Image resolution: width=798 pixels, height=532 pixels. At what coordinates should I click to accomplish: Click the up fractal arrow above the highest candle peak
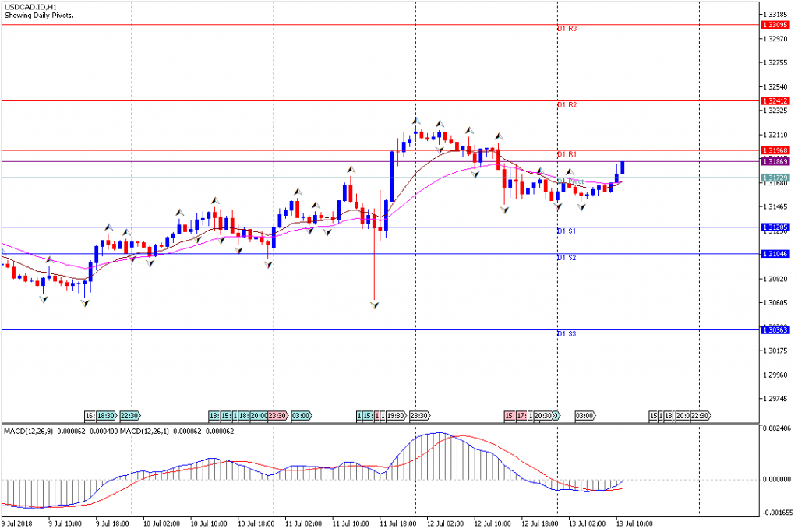417,121
